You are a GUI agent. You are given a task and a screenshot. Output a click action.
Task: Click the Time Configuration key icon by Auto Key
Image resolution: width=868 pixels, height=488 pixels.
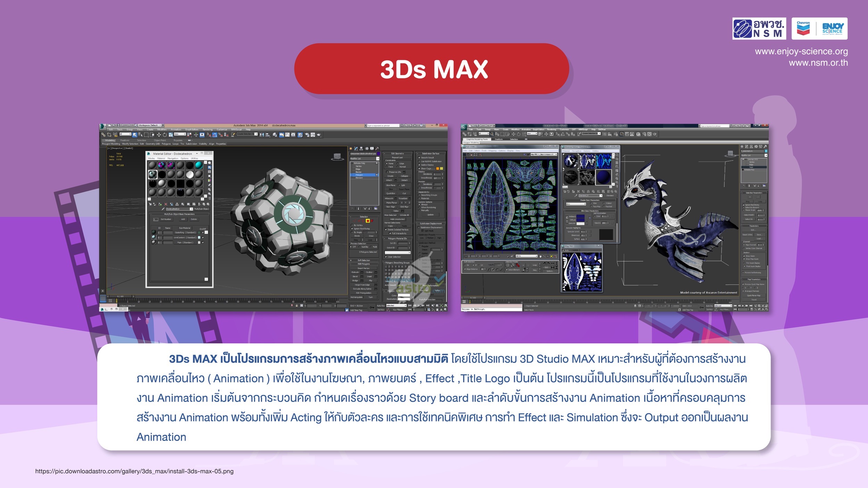[x=372, y=307]
